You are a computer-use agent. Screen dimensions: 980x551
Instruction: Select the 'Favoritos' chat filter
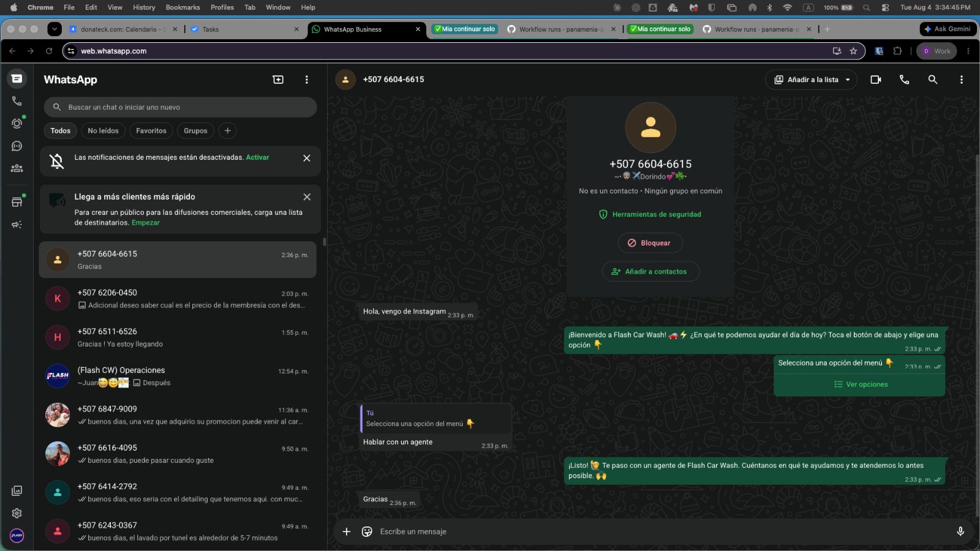click(x=151, y=130)
